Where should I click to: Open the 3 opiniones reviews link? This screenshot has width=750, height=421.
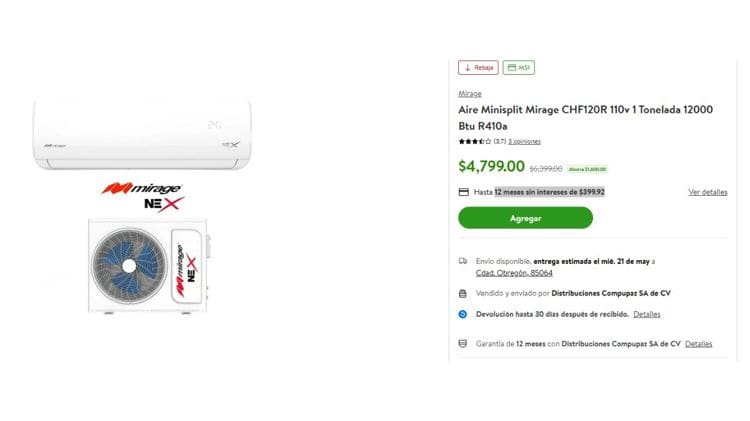click(x=524, y=142)
